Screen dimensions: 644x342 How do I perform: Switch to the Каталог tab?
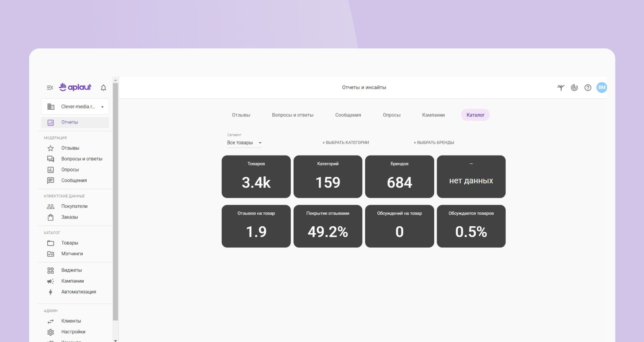[475, 115]
